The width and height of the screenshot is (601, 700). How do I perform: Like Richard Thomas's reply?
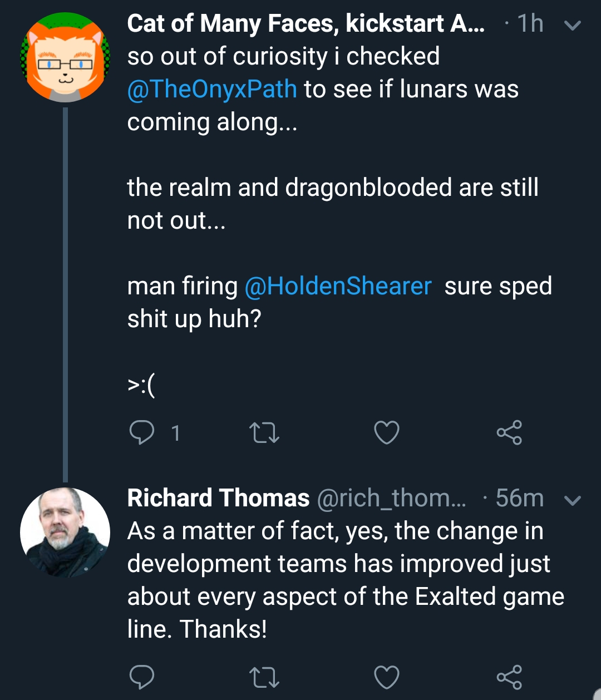click(387, 678)
